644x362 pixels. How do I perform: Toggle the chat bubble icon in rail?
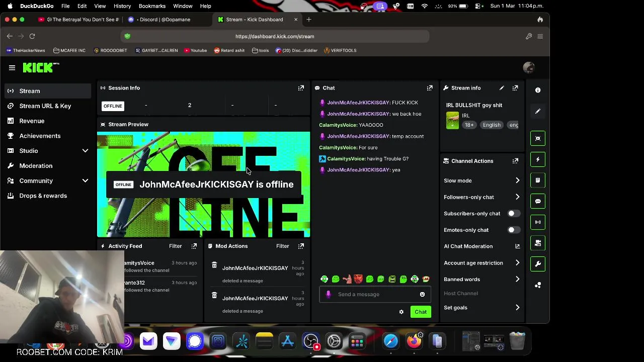(538, 201)
